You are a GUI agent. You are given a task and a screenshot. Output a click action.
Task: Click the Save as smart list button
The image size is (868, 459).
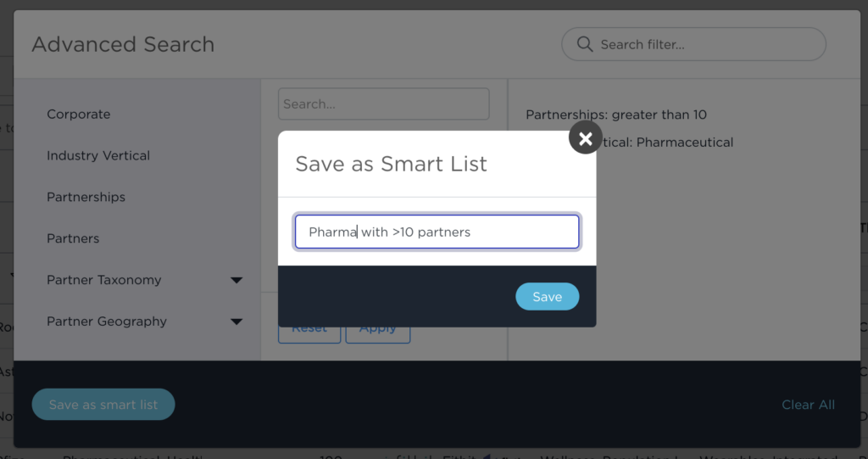(x=103, y=405)
